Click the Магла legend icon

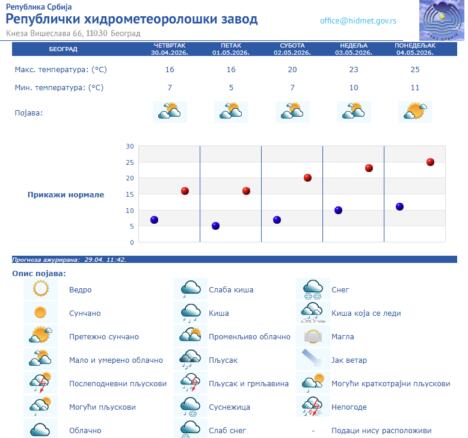click(313, 336)
